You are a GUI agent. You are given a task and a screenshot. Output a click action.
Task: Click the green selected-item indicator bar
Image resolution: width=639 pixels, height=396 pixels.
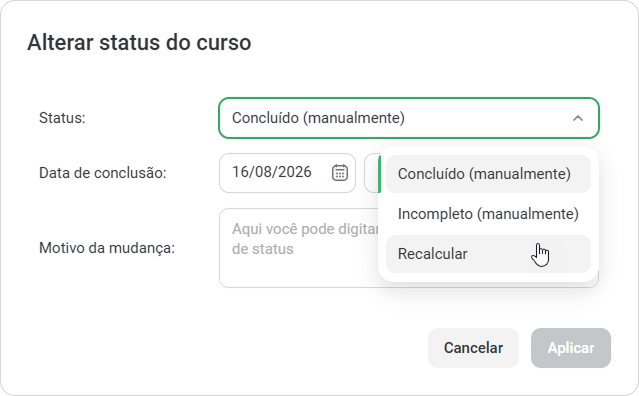tap(379, 174)
